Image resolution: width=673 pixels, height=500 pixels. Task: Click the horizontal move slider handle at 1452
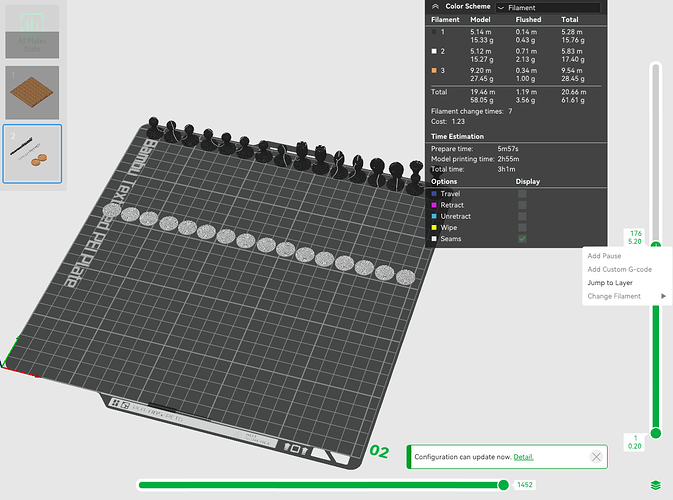coord(503,485)
